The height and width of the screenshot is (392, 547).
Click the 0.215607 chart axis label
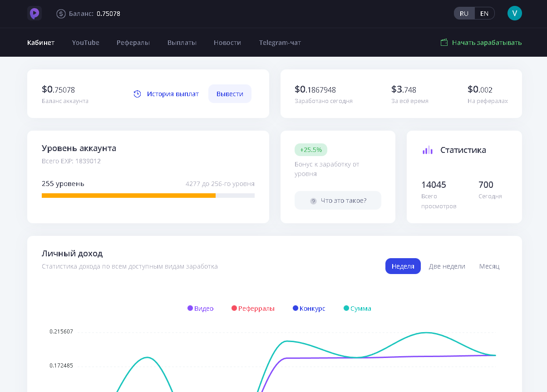tap(61, 332)
